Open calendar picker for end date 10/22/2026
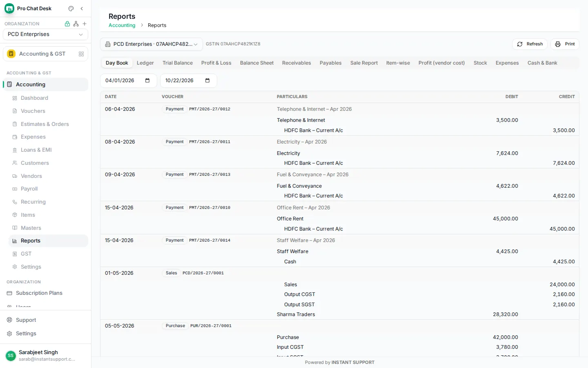The height and width of the screenshot is (368, 588). [207, 81]
